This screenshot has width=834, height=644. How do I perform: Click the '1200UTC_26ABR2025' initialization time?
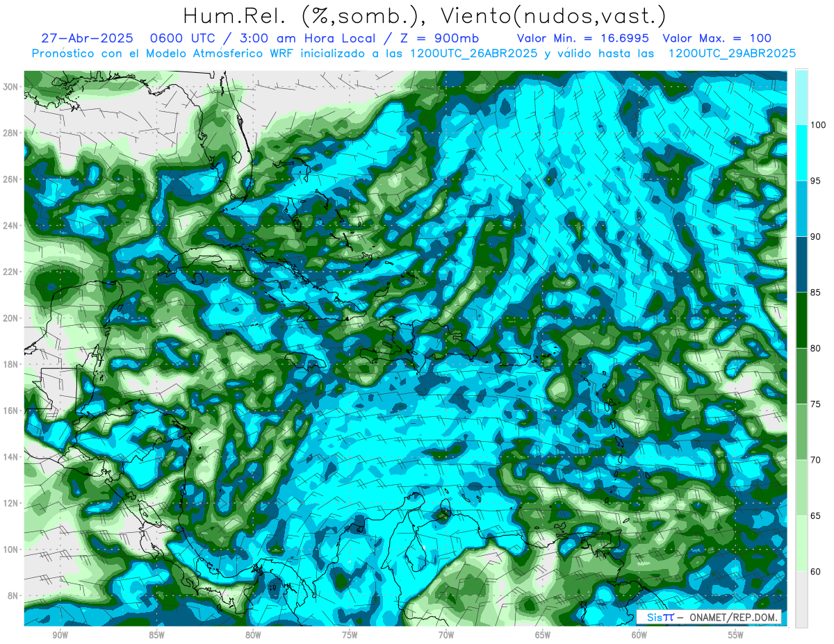[x=475, y=53]
